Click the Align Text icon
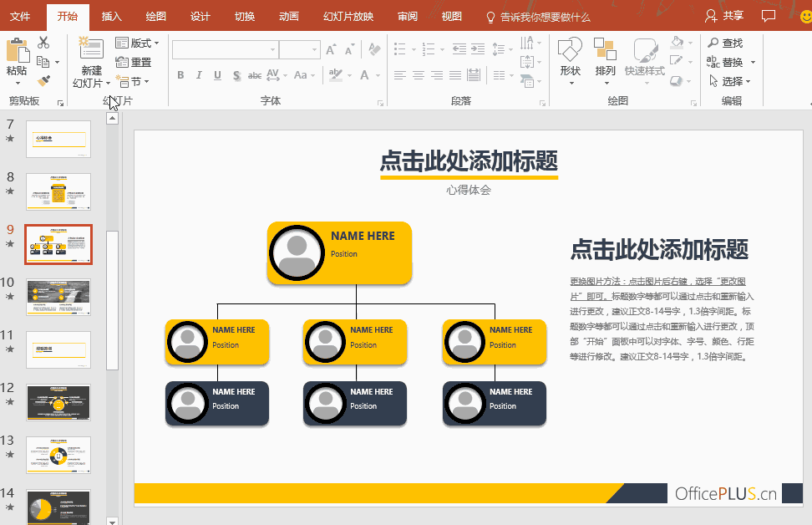The height and width of the screenshot is (525, 812). (526, 62)
